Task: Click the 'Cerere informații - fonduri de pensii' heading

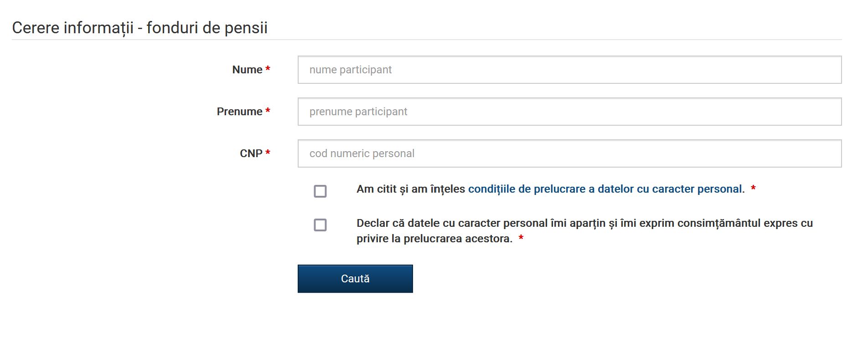Action: [139, 28]
